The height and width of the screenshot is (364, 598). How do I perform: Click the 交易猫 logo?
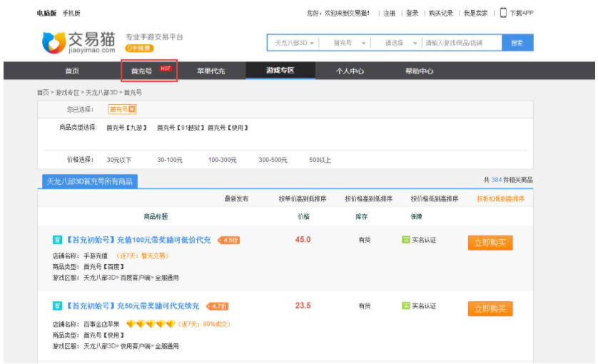[x=78, y=42]
